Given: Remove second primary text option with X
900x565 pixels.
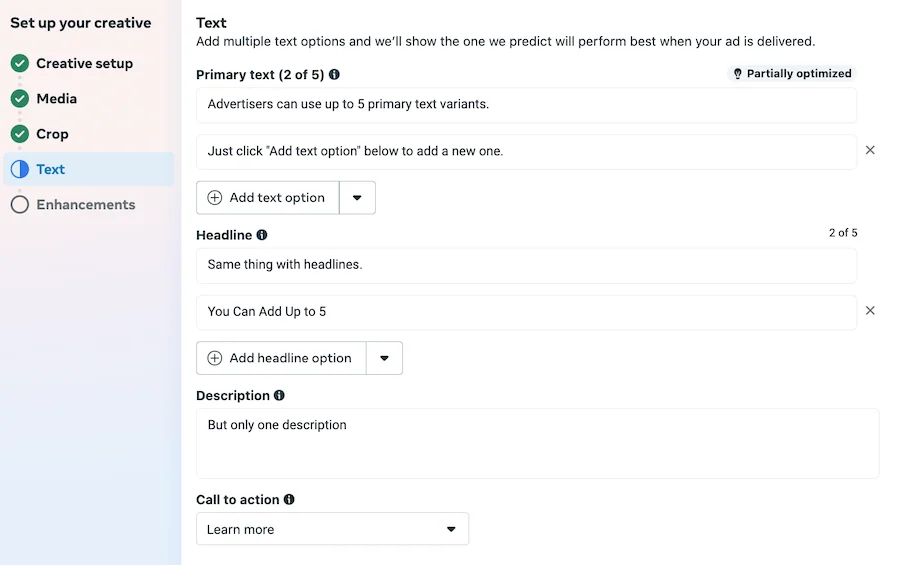Looking at the screenshot, I should (x=870, y=150).
